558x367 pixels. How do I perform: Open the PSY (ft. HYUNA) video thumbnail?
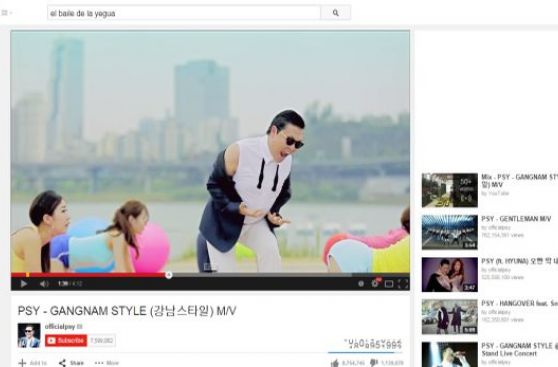[x=450, y=274]
